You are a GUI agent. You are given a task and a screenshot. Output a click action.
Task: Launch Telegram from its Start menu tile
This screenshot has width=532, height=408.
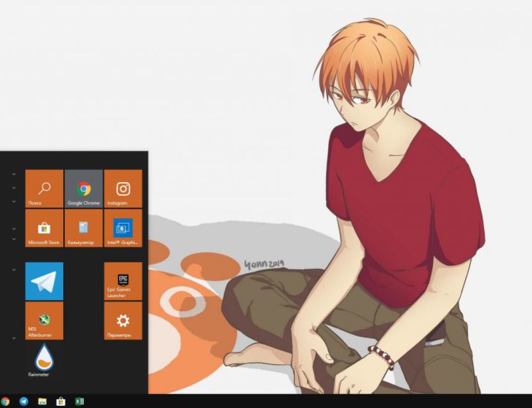44,281
